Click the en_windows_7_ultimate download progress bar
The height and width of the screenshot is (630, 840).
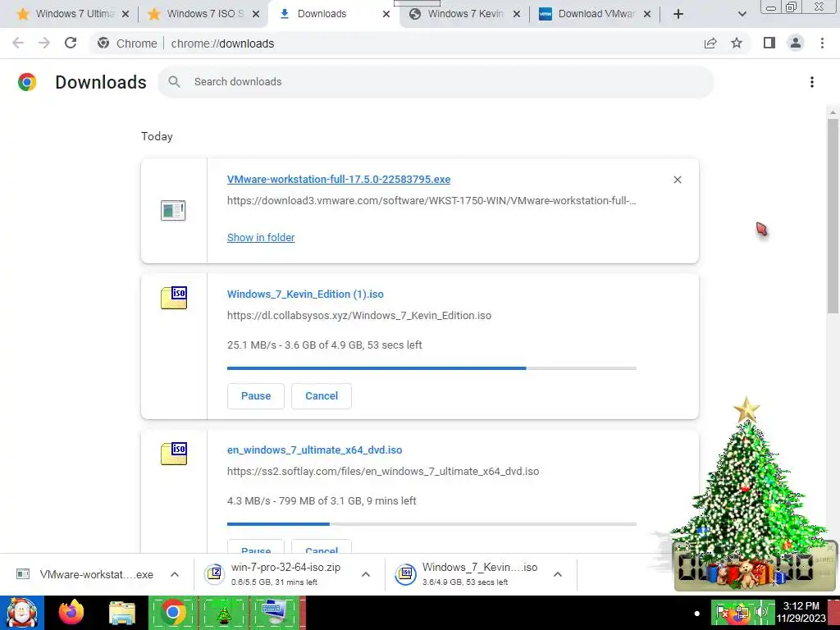point(431,524)
